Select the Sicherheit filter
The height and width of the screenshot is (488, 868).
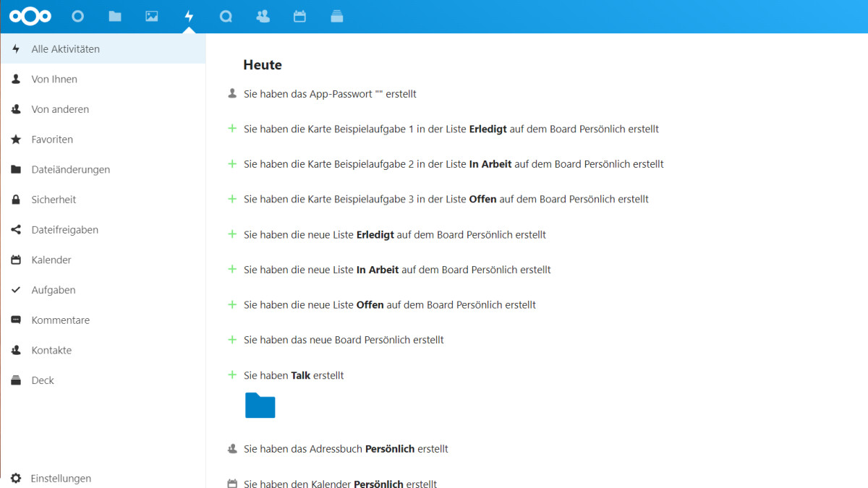click(x=103, y=200)
